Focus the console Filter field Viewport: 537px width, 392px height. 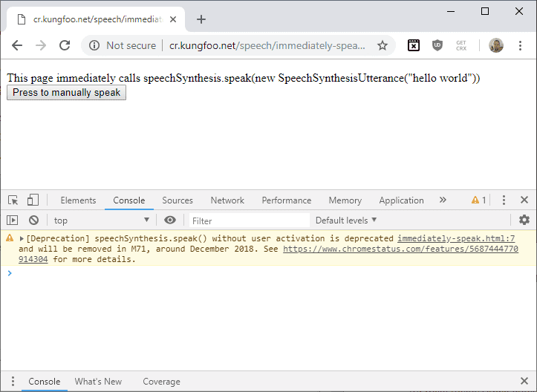click(250, 220)
